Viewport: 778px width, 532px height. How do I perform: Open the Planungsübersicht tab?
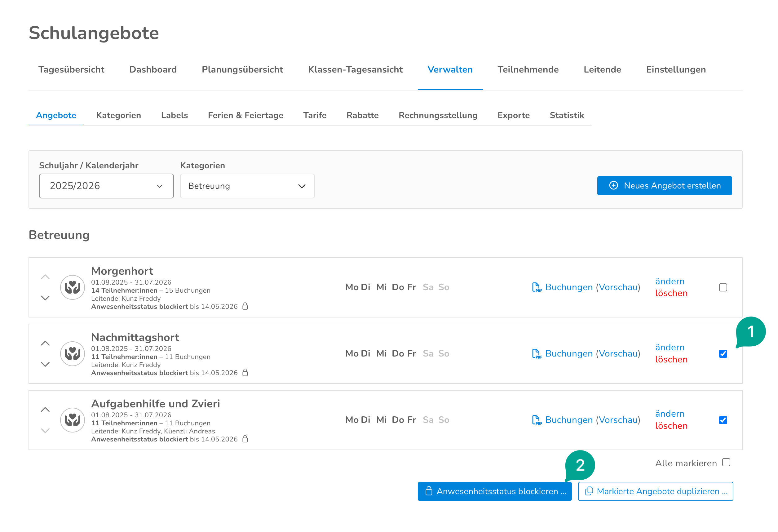click(242, 69)
